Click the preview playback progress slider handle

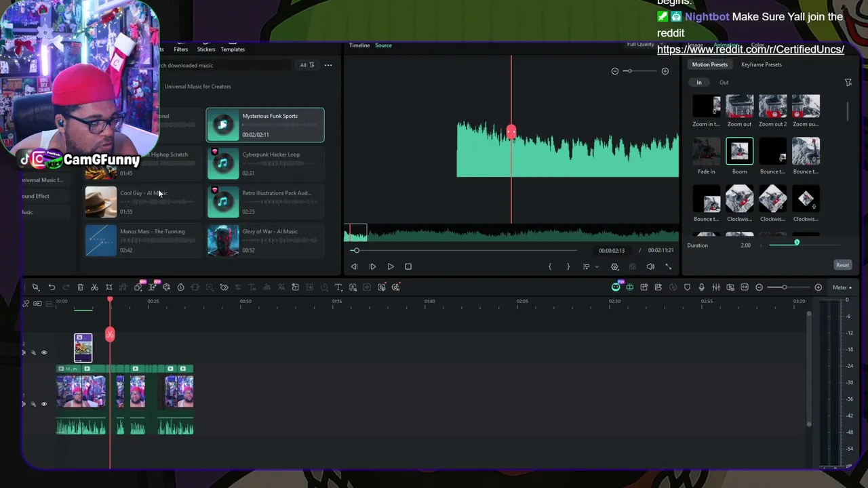[355, 251]
